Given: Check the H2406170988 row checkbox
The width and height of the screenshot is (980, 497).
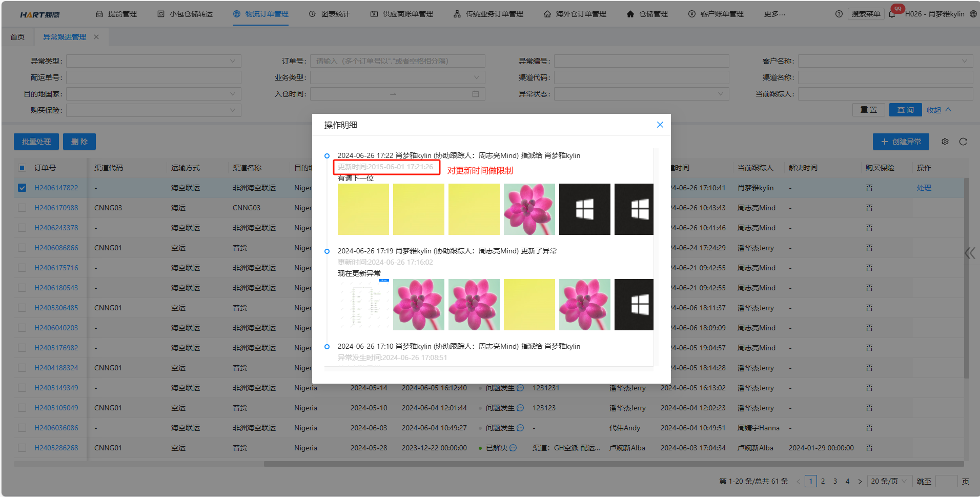Looking at the screenshot, I should pyautogui.click(x=22, y=208).
